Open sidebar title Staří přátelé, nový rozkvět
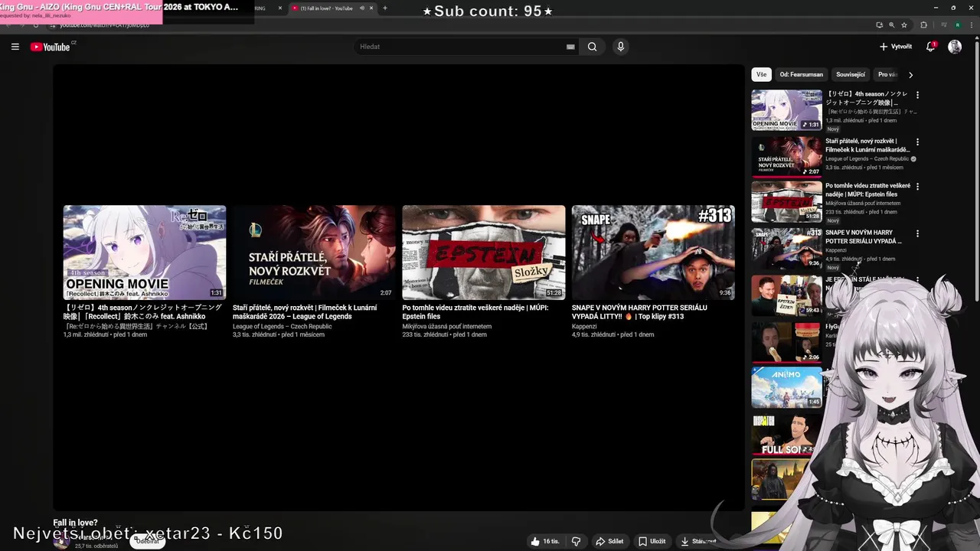980x551 pixels. pyautogui.click(x=867, y=145)
